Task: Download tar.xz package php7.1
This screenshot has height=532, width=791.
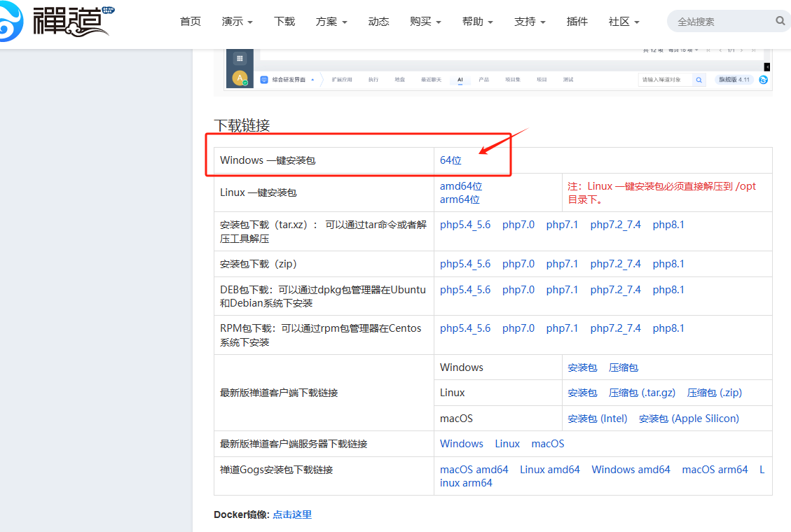Action: 562,225
